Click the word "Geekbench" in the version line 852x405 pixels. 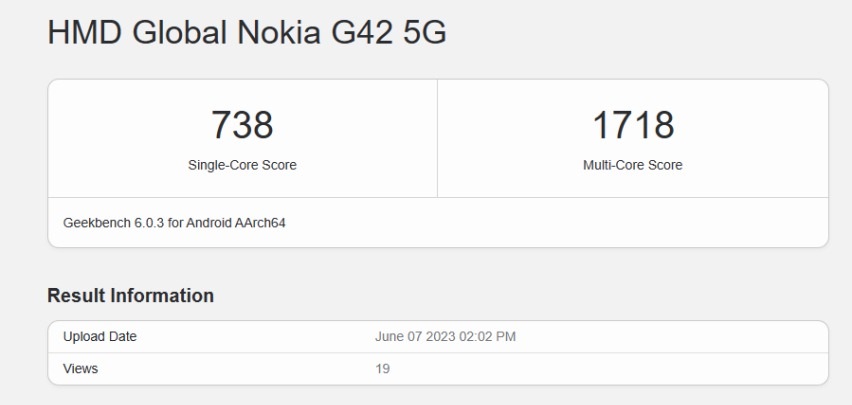coord(91,222)
